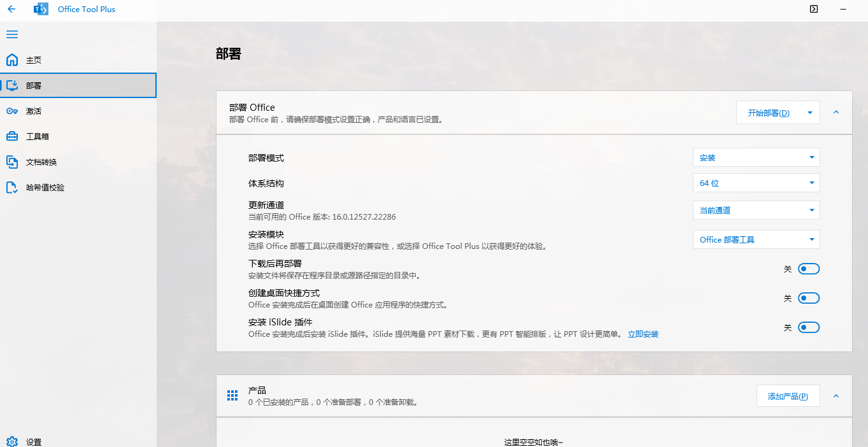This screenshot has width=868, height=447.
Task: Click the home icon beside 主页
Action: 12,60
